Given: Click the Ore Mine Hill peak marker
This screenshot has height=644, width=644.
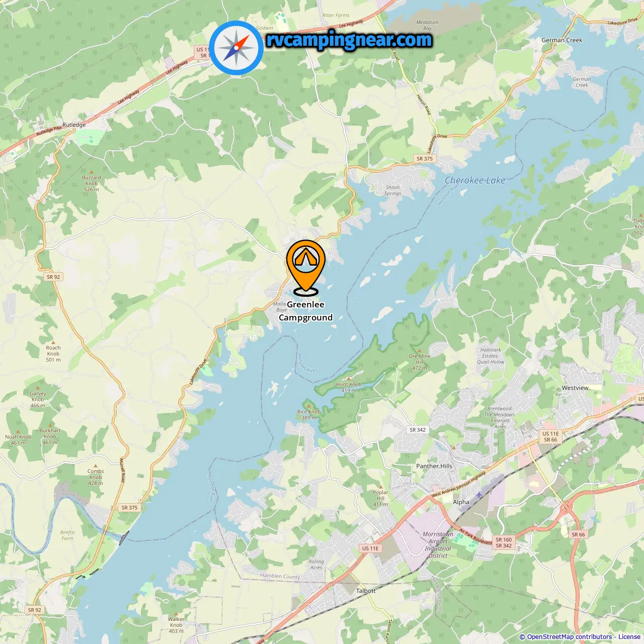Looking at the screenshot, I should click(420, 350).
